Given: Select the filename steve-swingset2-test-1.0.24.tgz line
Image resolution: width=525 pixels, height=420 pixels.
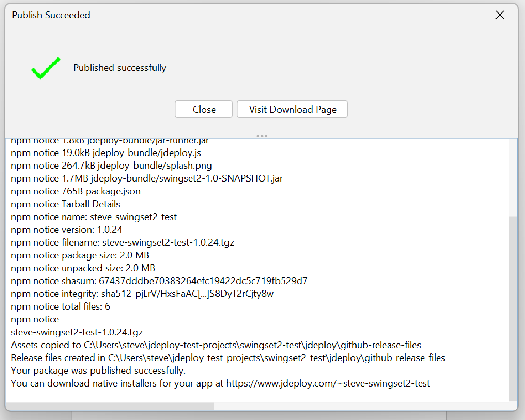Looking at the screenshot, I should click(123, 242).
